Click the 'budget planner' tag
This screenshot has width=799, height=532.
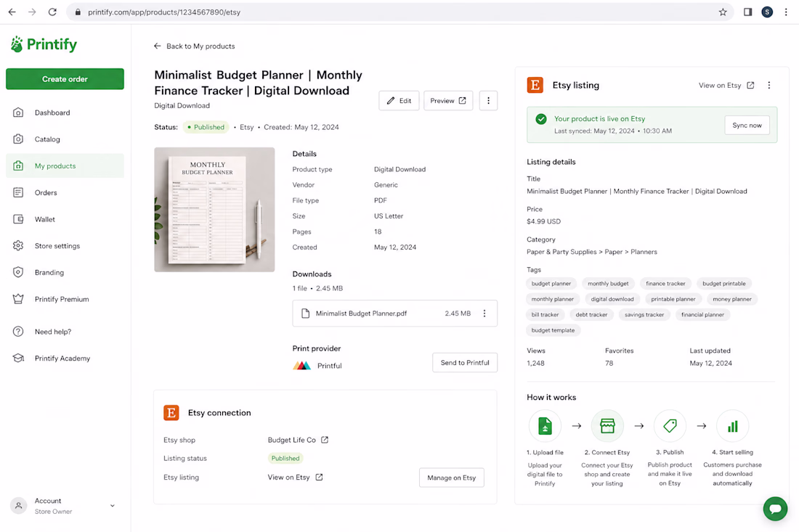(551, 284)
